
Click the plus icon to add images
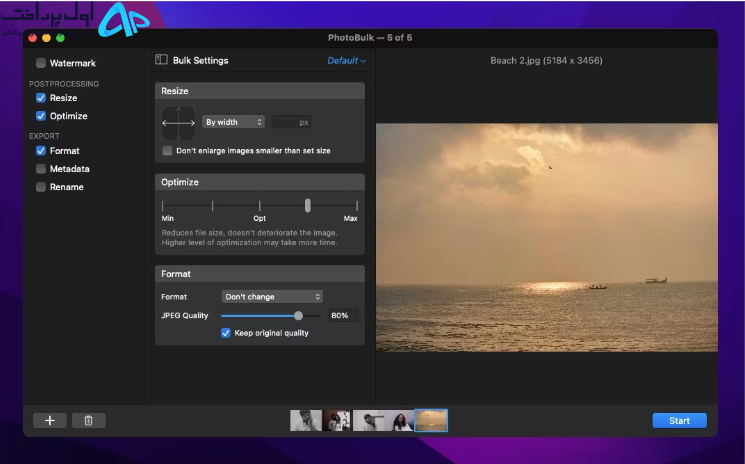pos(50,420)
